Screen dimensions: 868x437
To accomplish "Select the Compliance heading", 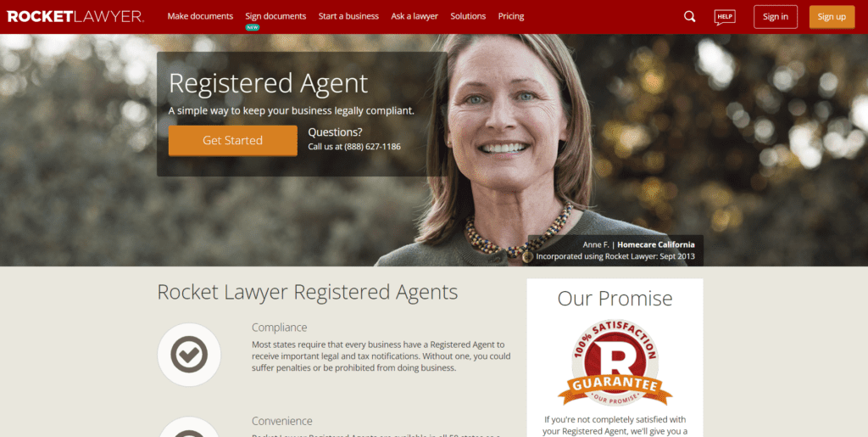I will click(280, 328).
